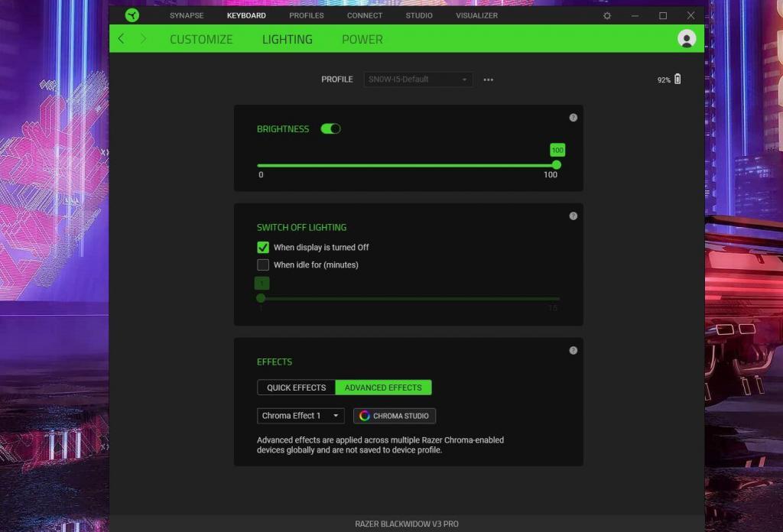Select the Quick Effects button

pyautogui.click(x=296, y=388)
